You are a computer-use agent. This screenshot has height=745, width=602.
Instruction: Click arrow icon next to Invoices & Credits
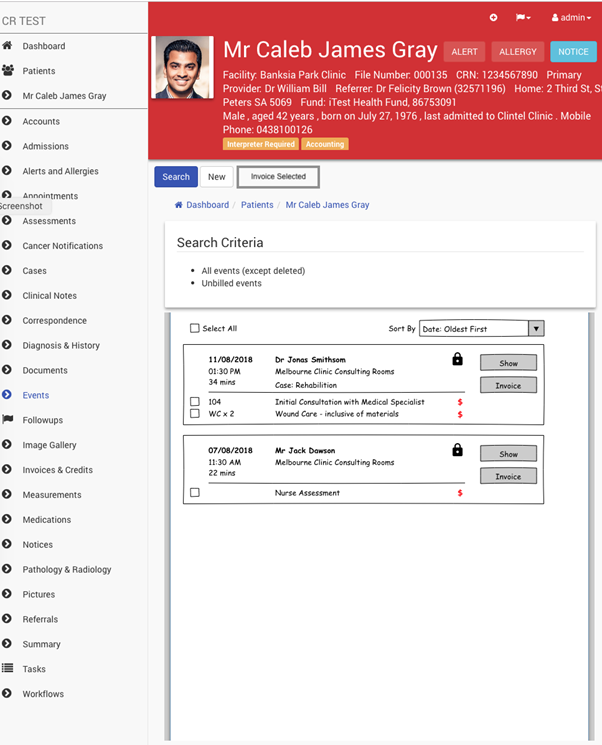pos(7,469)
